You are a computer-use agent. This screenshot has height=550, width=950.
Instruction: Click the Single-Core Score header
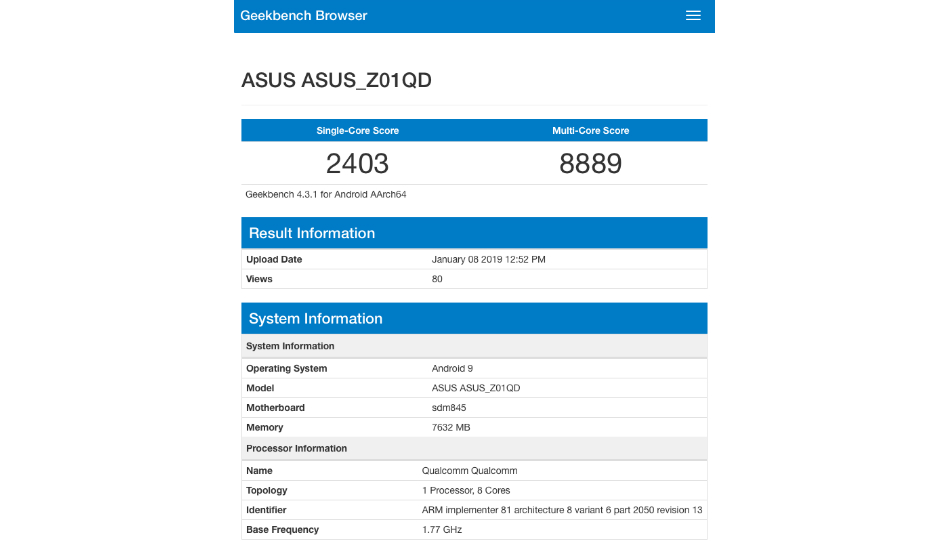(357, 131)
